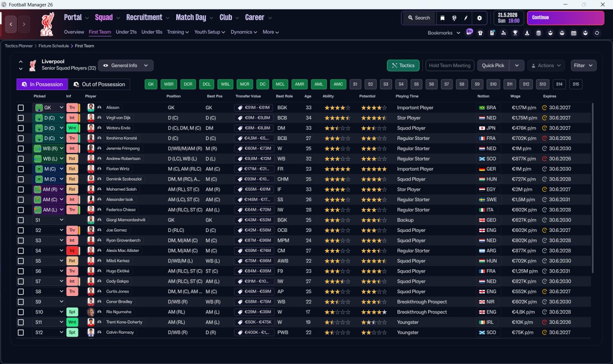This screenshot has height=364, width=613.
Task: Click the small person icon beside Mohamed Salah
Action: pos(99,190)
